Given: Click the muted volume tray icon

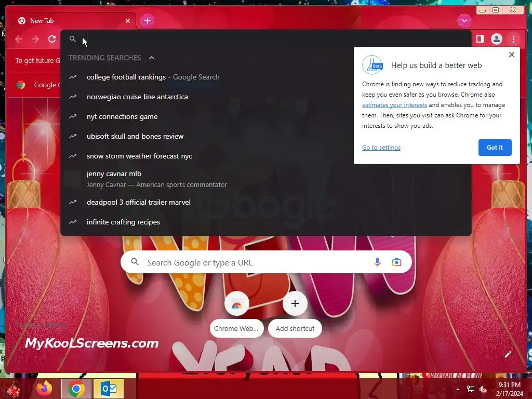Looking at the screenshot, I should [x=483, y=389].
